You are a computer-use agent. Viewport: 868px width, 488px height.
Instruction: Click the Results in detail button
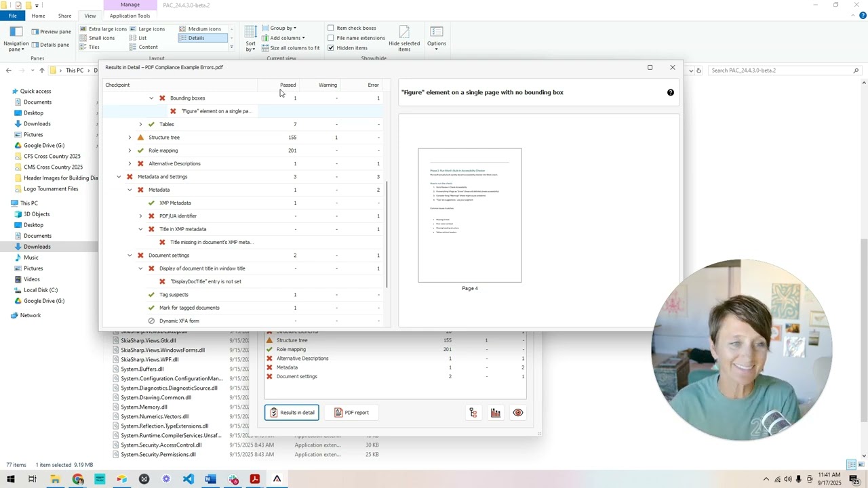292,413
